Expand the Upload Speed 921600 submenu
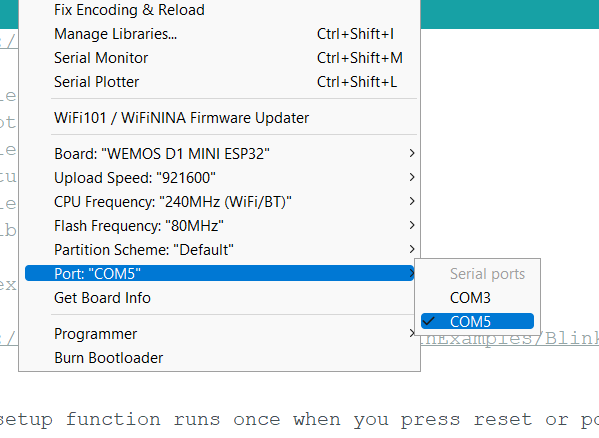Image resolution: width=599 pixels, height=438 pixels. pyautogui.click(x=220, y=178)
